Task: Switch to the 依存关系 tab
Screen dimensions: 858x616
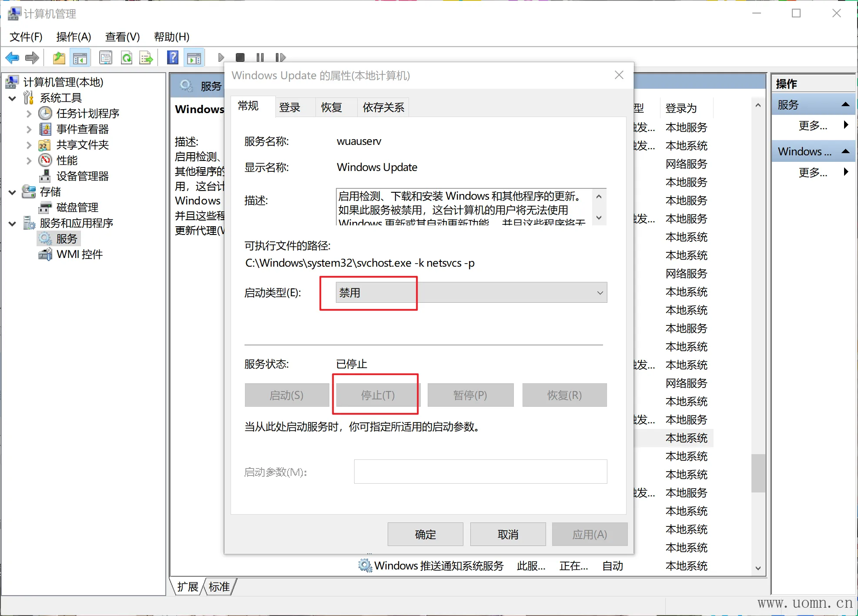Action: pyautogui.click(x=383, y=107)
